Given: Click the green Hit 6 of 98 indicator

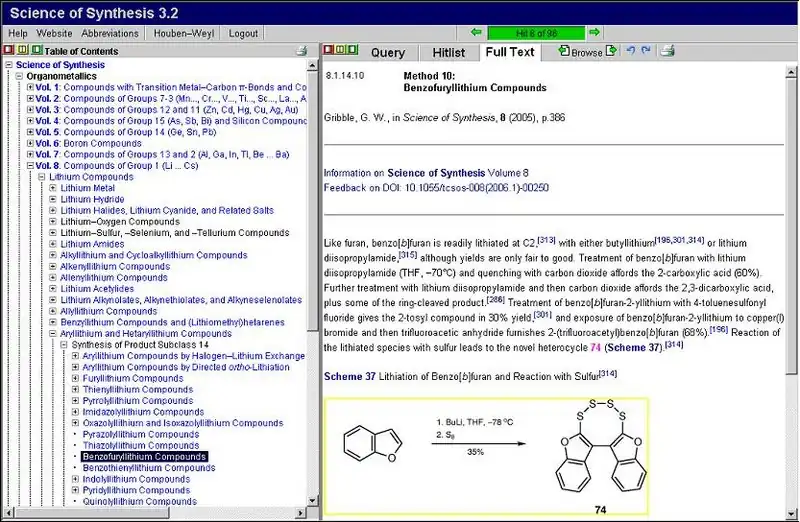Looking at the screenshot, I should pyautogui.click(x=535, y=33).
